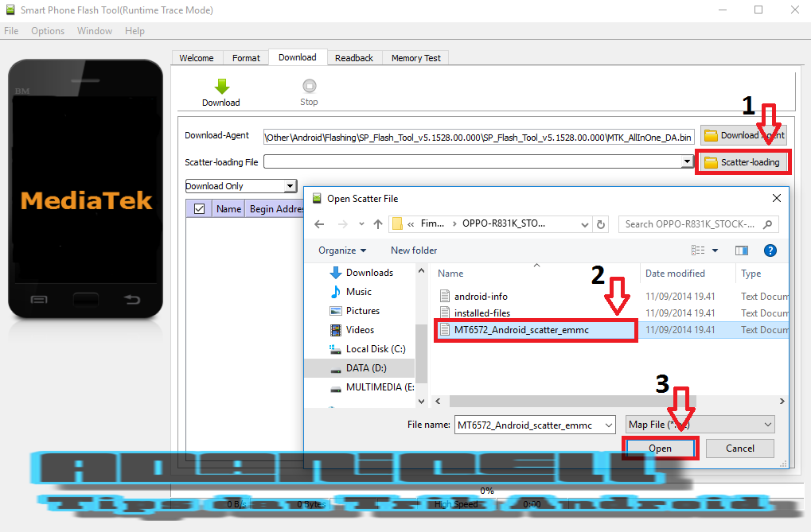Select Downloads in navigation pane
Screen dimensions: 811x532
361,273
